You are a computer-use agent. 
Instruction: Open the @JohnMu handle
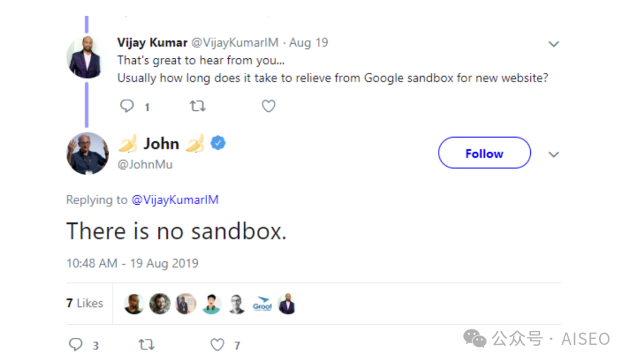click(x=145, y=164)
